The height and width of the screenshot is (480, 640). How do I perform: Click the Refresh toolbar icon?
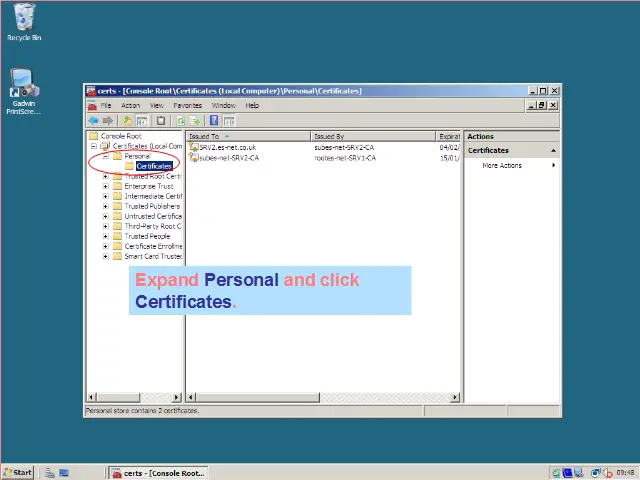(x=180, y=120)
